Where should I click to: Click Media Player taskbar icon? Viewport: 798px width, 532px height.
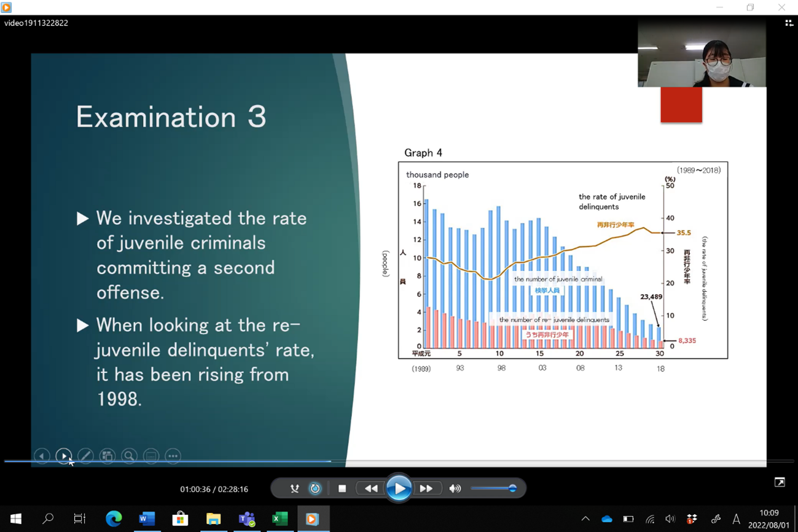[313, 518]
